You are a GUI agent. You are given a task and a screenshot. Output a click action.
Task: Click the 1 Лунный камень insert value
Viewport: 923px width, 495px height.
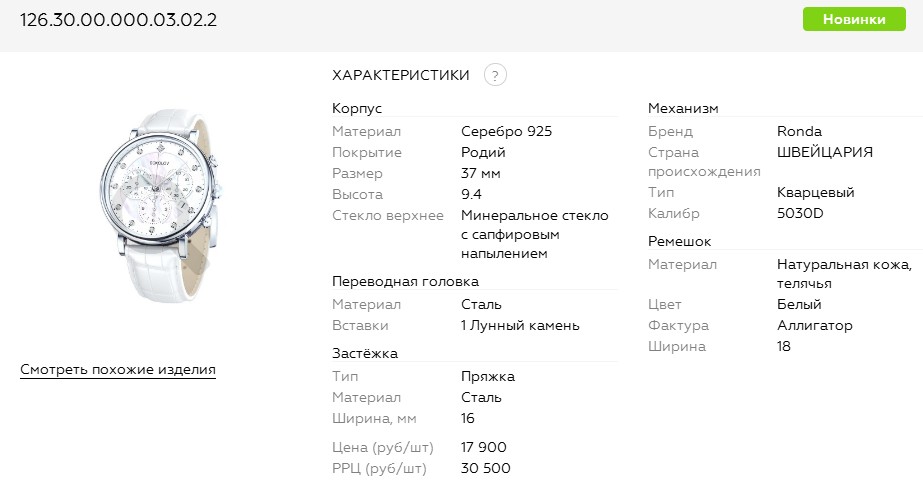click(520, 325)
